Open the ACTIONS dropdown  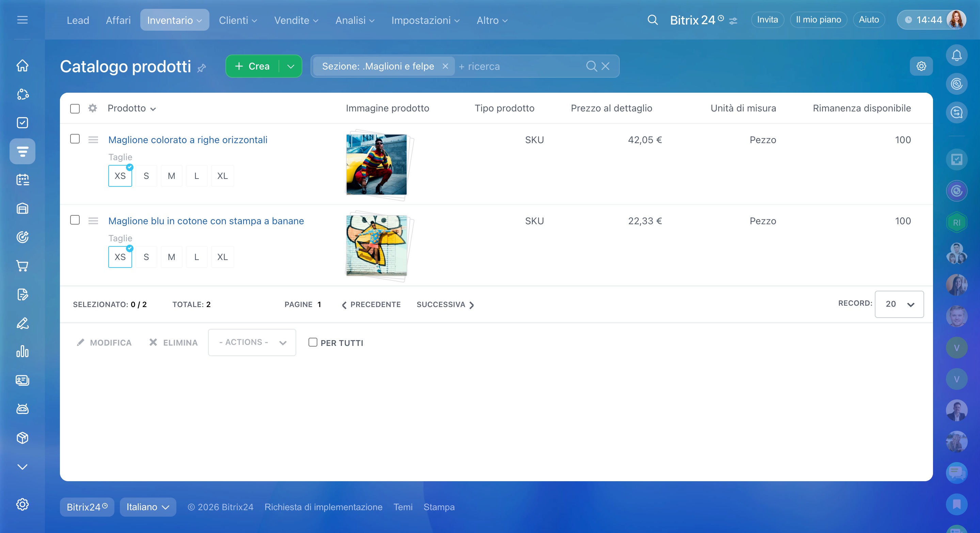pyautogui.click(x=252, y=342)
